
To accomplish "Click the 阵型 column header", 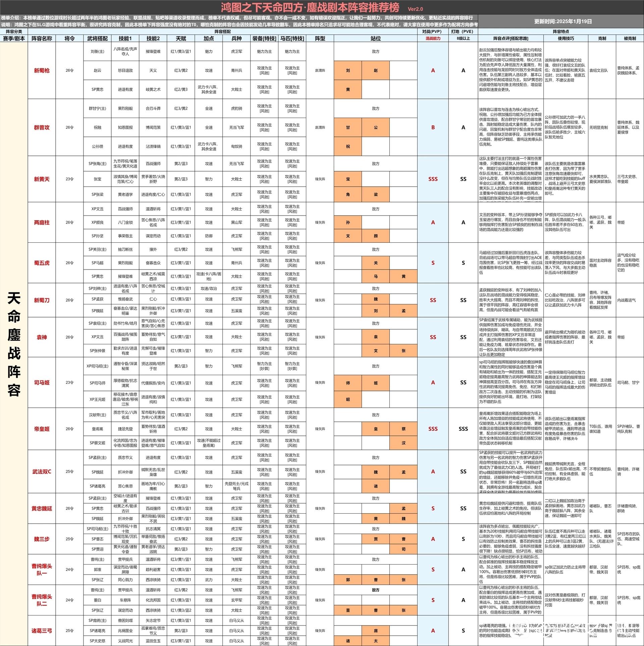I will tap(320, 39).
